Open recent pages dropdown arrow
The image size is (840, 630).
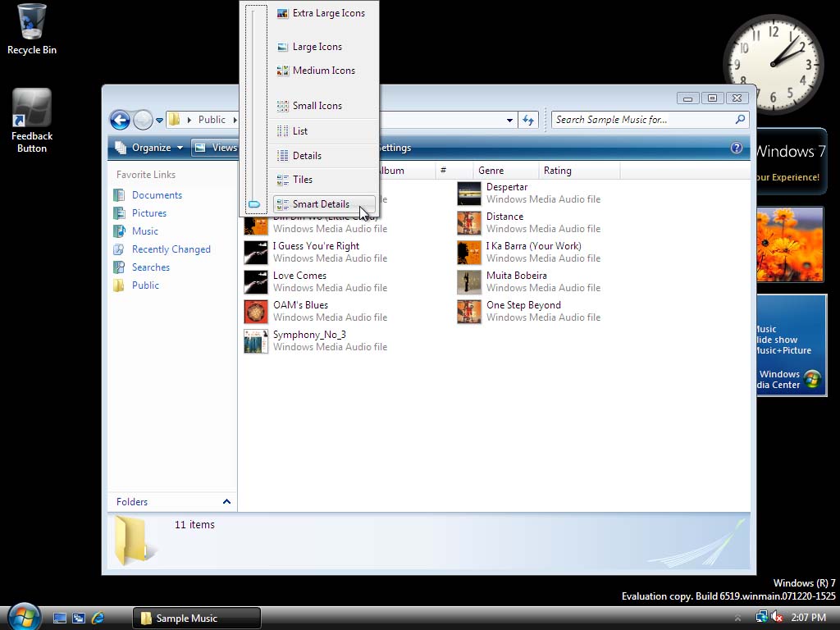pos(159,121)
